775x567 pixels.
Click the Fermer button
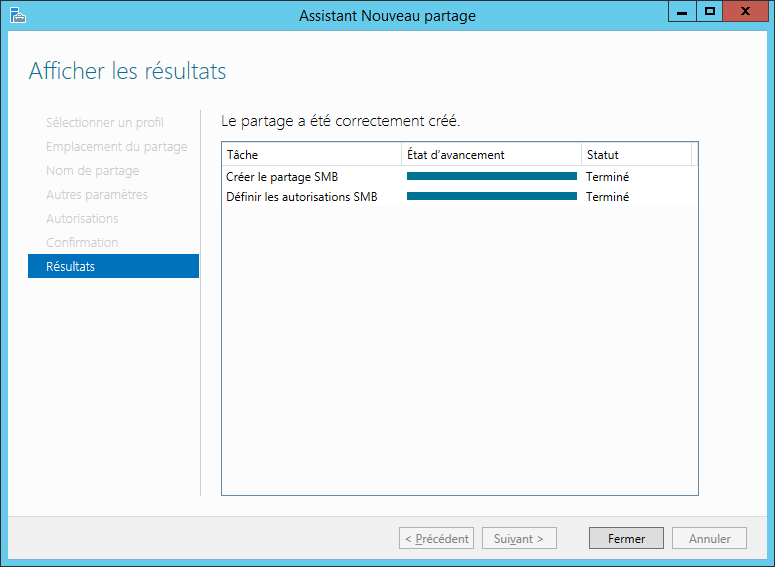[626, 538]
